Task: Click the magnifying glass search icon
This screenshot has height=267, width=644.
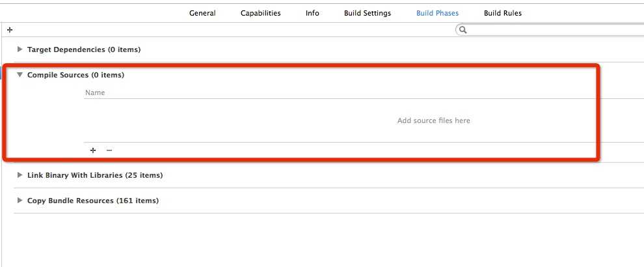Action: point(463,29)
